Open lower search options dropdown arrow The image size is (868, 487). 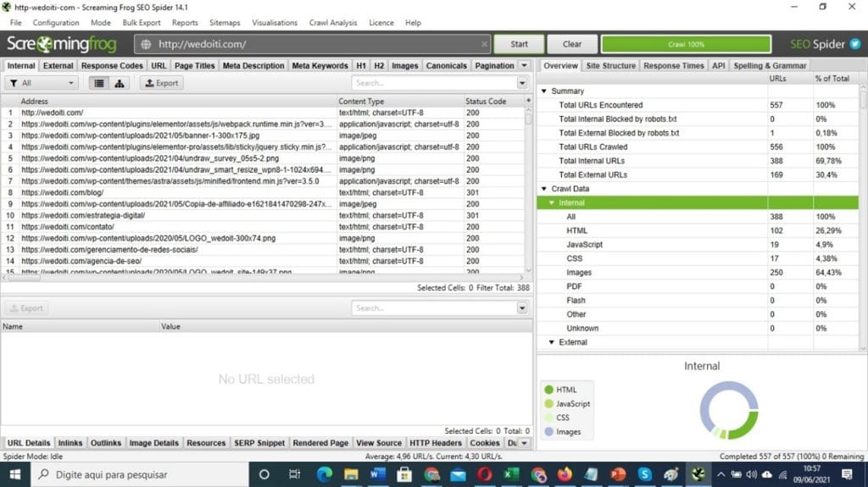pyautogui.click(x=522, y=308)
